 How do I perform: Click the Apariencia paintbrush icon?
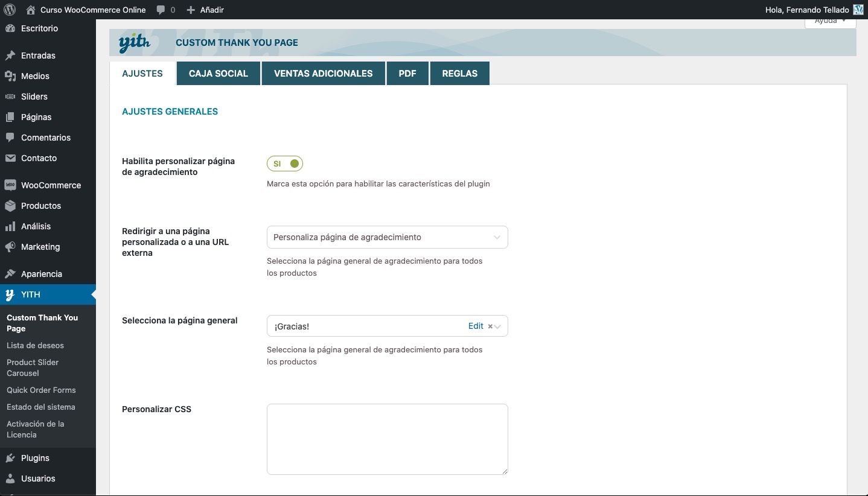pyautogui.click(x=10, y=274)
